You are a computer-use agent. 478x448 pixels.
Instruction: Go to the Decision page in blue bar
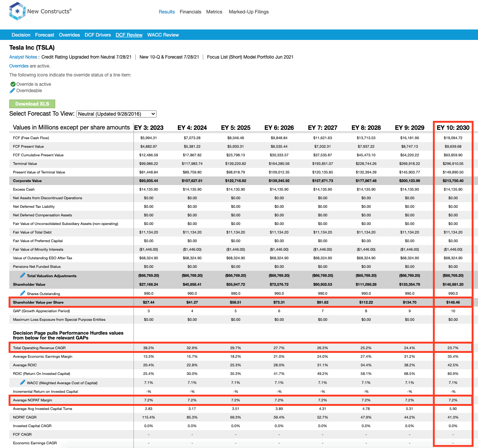(x=21, y=35)
